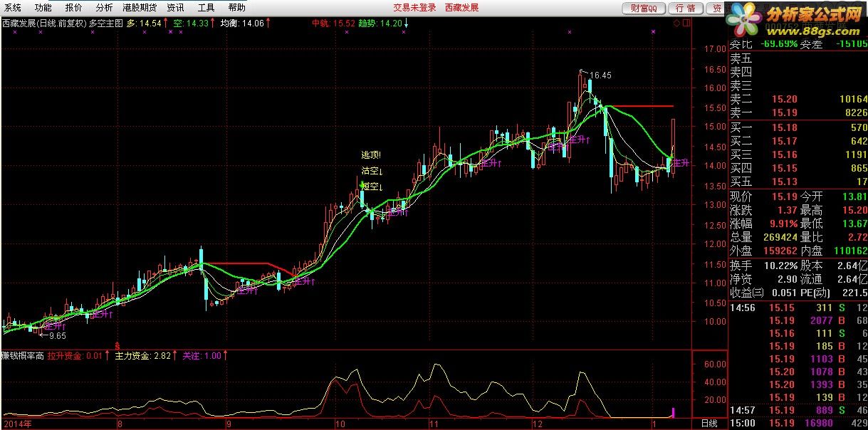Viewport: 868px width, 430px height.
Task: Click the 最低 13.67 value
Action: 834,224
